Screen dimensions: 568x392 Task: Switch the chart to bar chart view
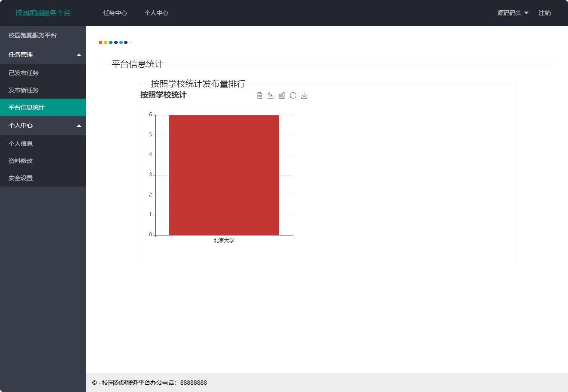coord(282,95)
